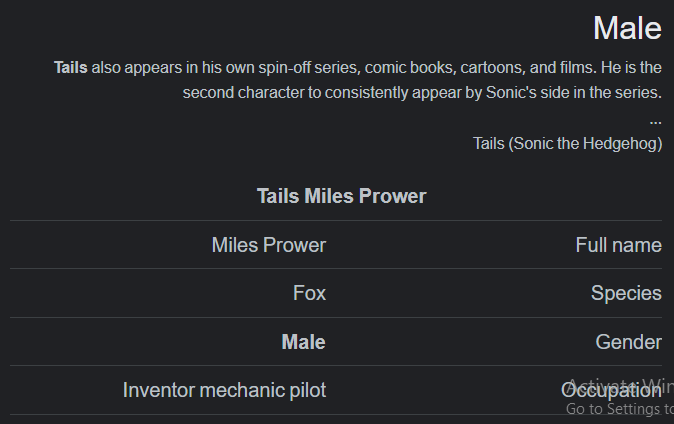Click the 'Species' row label
Viewport: 674px width, 424px height.
[x=626, y=293]
